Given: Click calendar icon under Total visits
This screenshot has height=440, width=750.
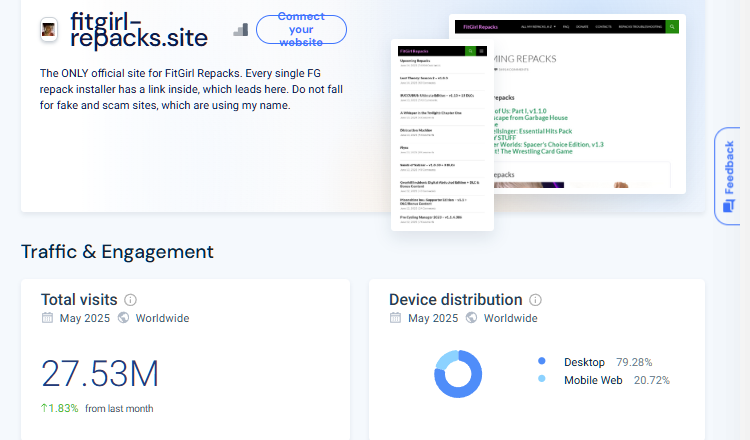Looking at the screenshot, I should tap(47, 318).
